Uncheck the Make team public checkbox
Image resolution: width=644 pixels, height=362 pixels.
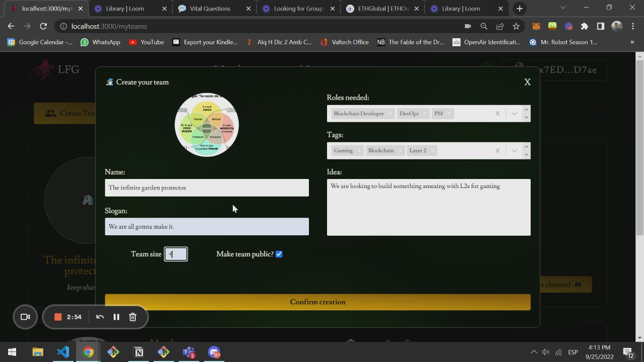pyautogui.click(x=279, y=254)
